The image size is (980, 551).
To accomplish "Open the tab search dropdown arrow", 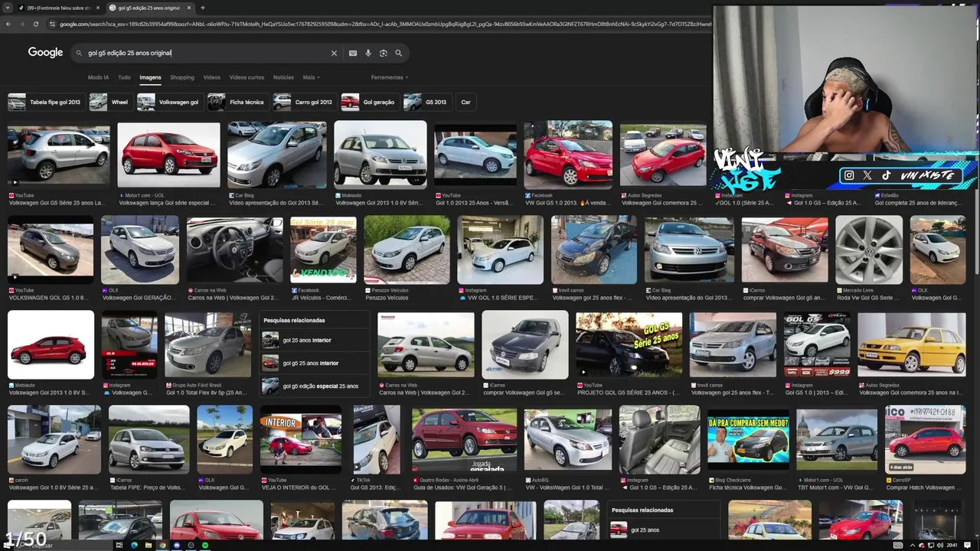I will [7, 8].
